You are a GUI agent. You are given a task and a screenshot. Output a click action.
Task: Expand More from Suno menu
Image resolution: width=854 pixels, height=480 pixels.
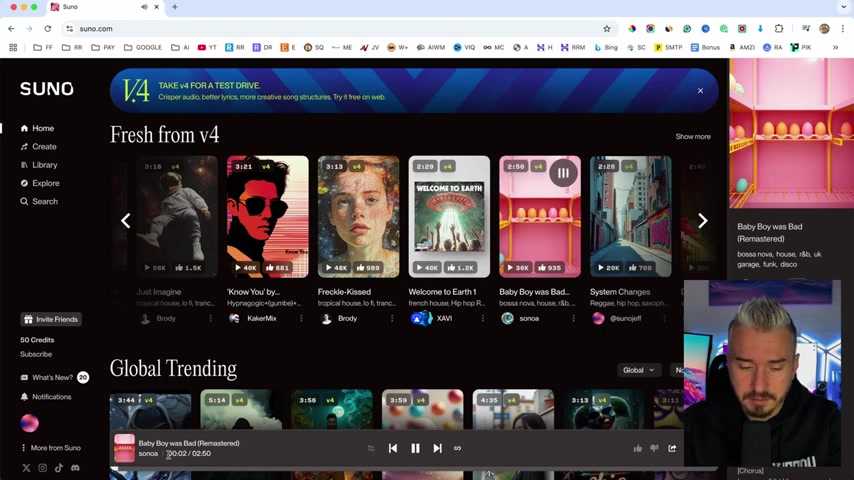(51, 448)
